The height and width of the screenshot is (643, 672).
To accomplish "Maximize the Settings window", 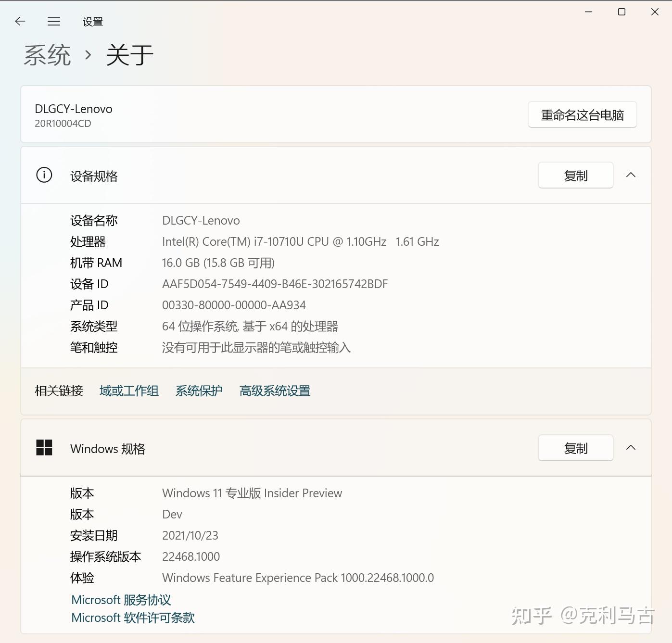I will click(621, 12).
